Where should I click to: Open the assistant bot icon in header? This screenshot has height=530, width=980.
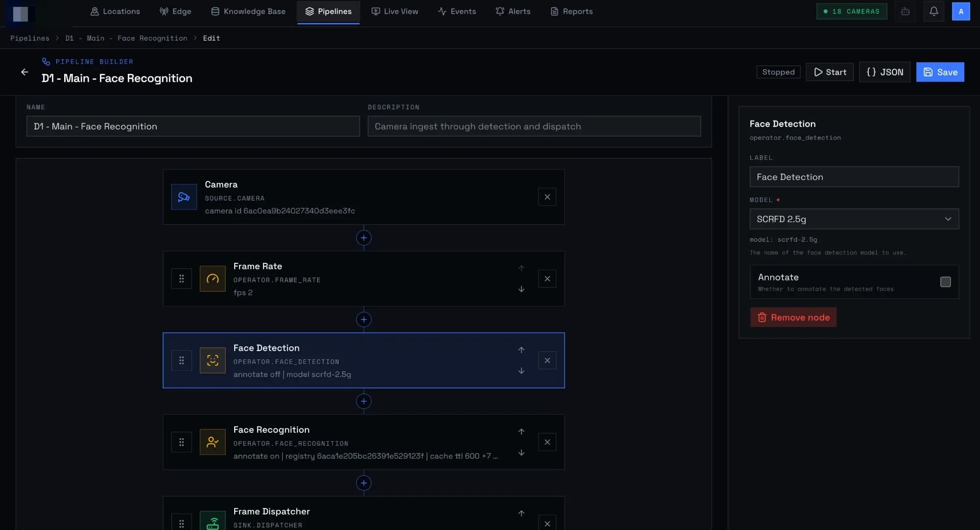(x=905, y=11)
